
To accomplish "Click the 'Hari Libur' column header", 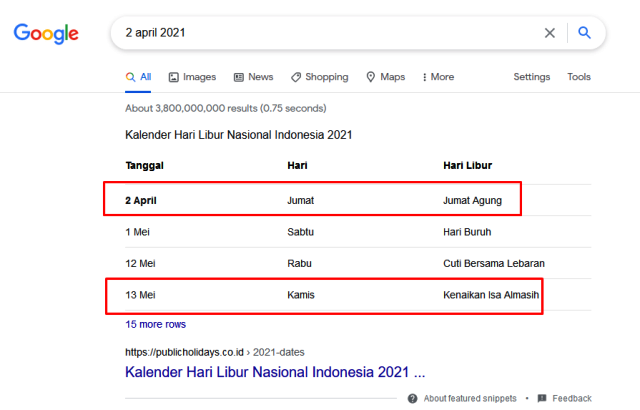I will (468, 166).
